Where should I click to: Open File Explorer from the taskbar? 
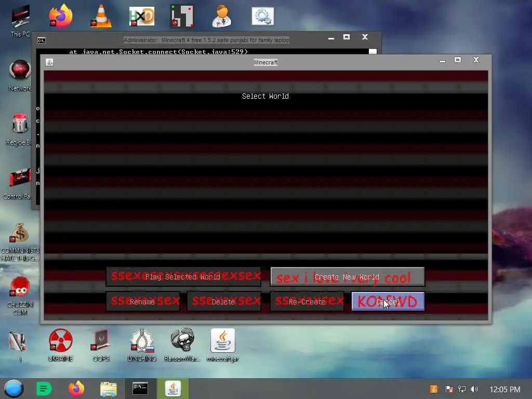coord(109,389)
